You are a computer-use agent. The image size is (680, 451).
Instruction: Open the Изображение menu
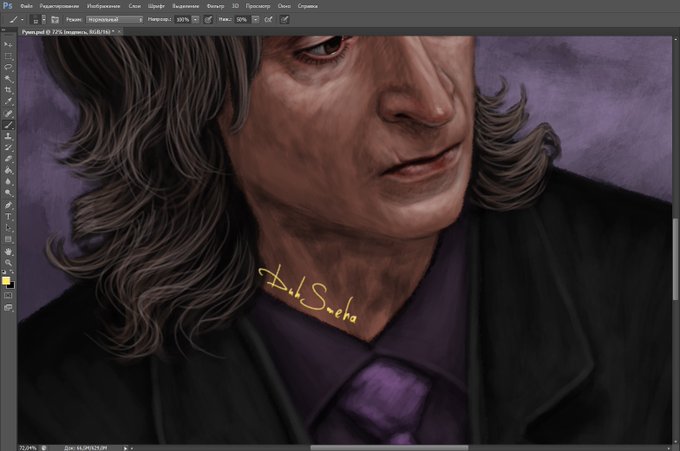104,6
